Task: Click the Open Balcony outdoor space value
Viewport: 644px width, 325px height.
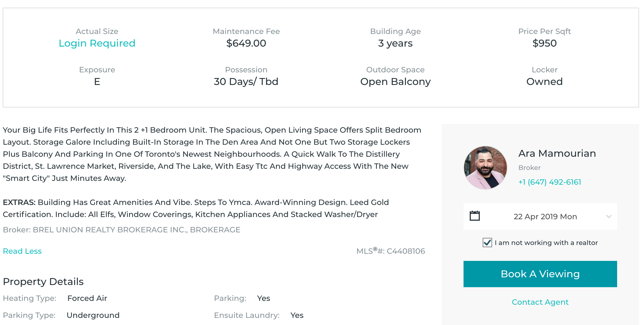Action: pyautogui.click(x=395, y=82)
